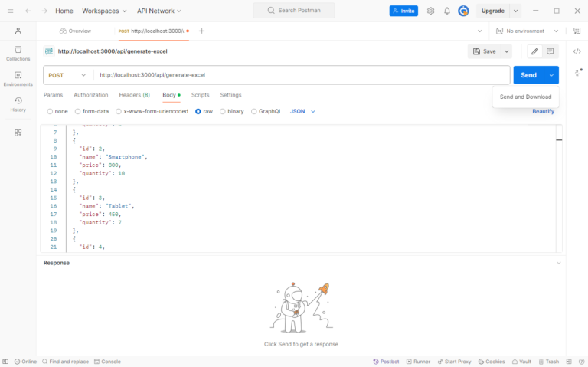588x367 pixels.
Task: Open Postbot in the status bar
Action: coord(386,361)
